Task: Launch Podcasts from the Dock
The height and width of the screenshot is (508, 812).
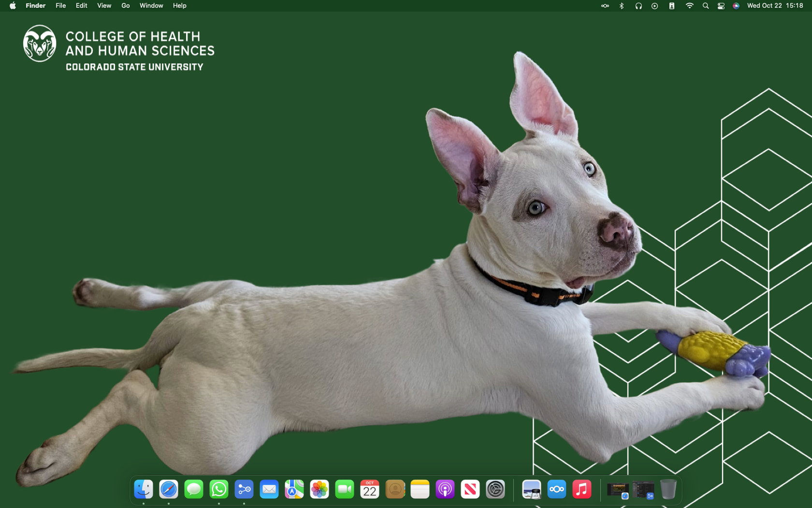Action: (445, 489)
